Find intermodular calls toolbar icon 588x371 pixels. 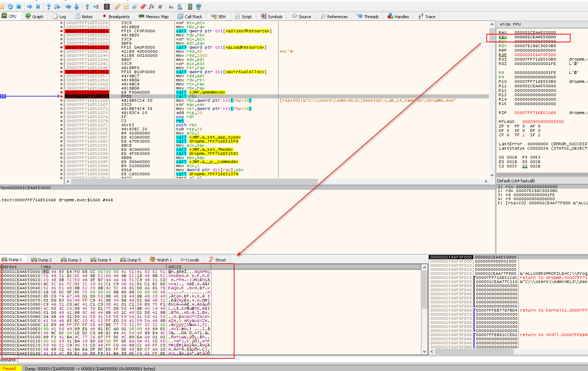pyautogui.click(x=180, y=7)
